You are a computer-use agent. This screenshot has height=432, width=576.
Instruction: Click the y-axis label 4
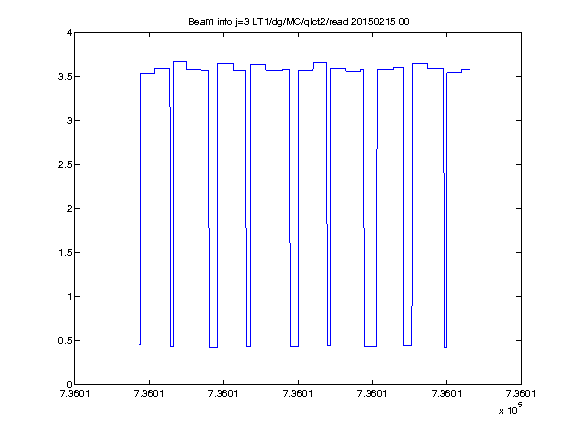69,33
